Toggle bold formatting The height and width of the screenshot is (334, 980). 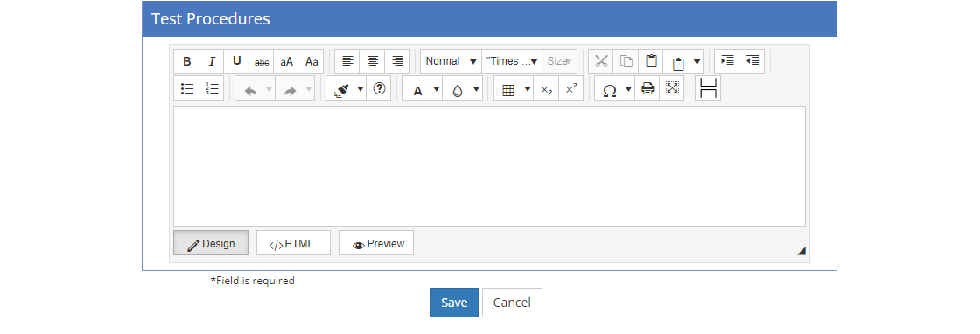(x=186, y=62)
